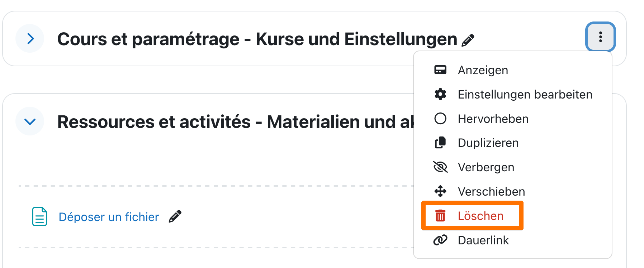This screenshot has height=268, width=644.
Task: Click the document icon left of Déposer un fichier
Action: pyautogui.click(x=39, y=216)
